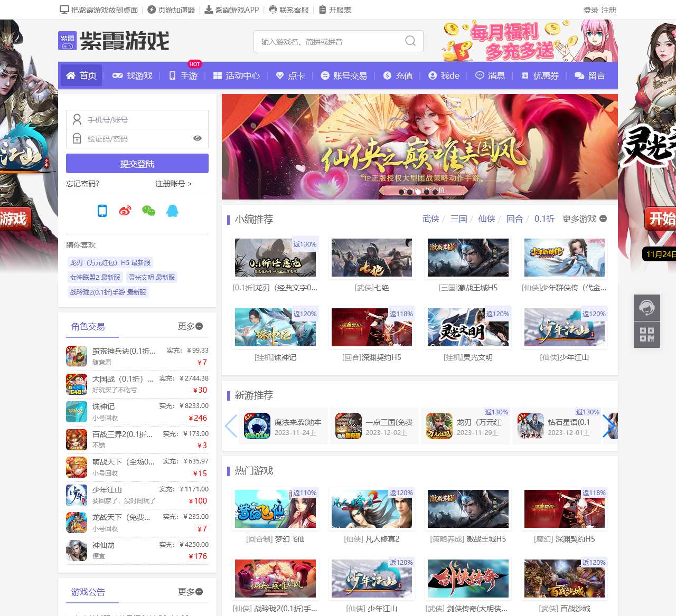Log in with QQ penguin icon

coord(172,211)
